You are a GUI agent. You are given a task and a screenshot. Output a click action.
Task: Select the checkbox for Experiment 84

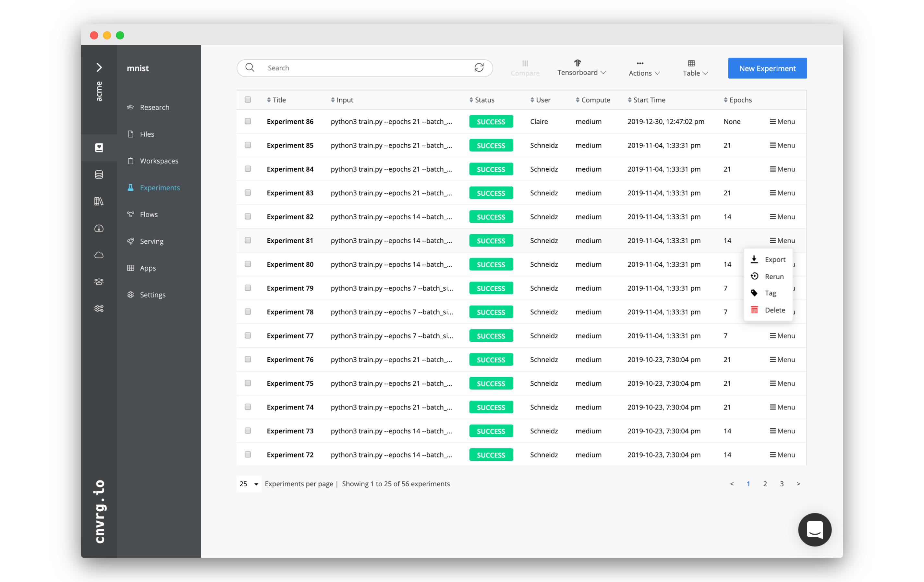click(248, 169)
